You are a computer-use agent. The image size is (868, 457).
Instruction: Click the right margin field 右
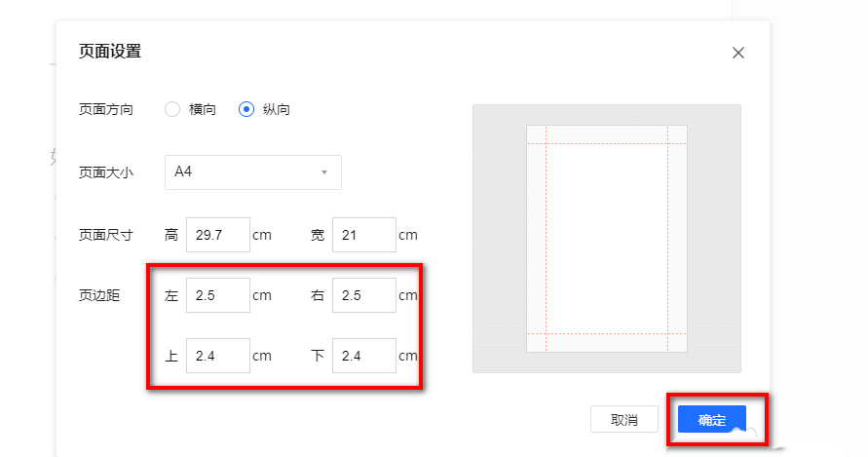(364, 295)
